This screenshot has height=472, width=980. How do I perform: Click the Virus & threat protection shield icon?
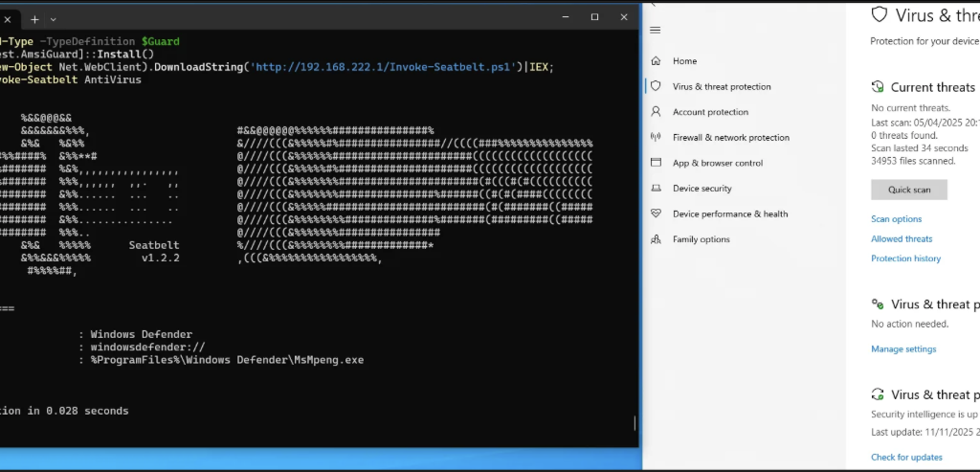[656, 86]
